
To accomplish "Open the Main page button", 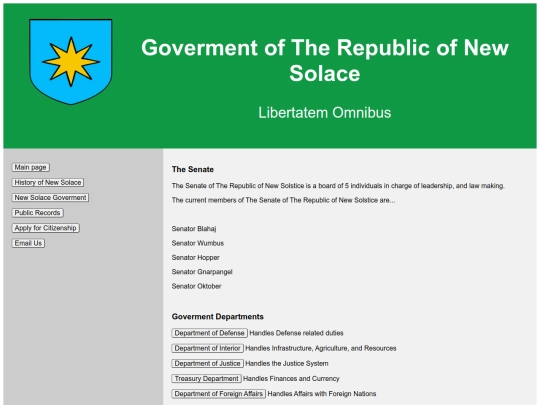I will coord(31,167).
